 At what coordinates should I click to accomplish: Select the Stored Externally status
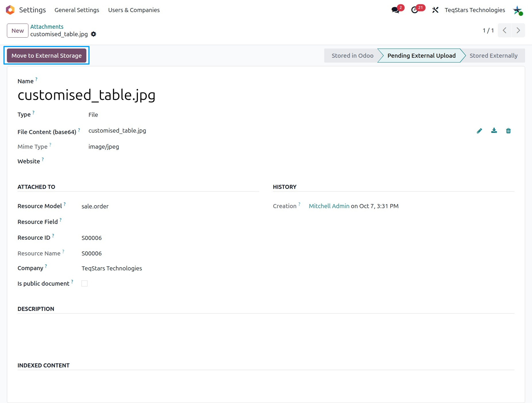click(493, 56)
